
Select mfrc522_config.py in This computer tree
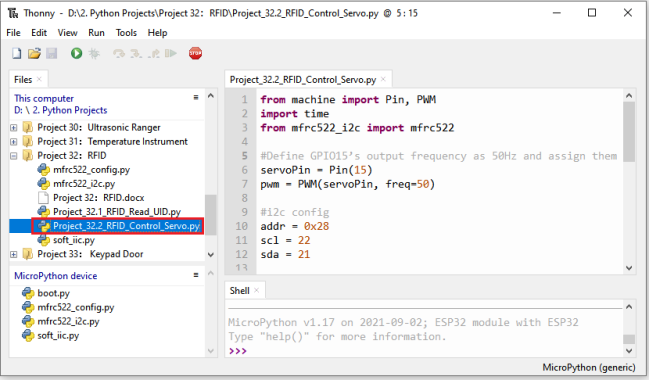click(x=91, y=170)
